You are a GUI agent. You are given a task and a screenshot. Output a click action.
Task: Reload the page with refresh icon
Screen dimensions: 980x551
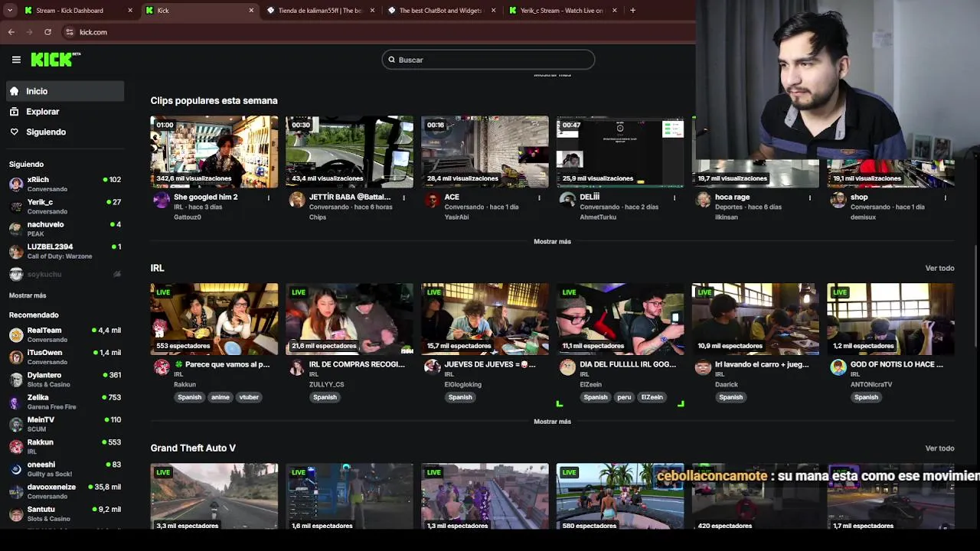(x=47, y=32)
